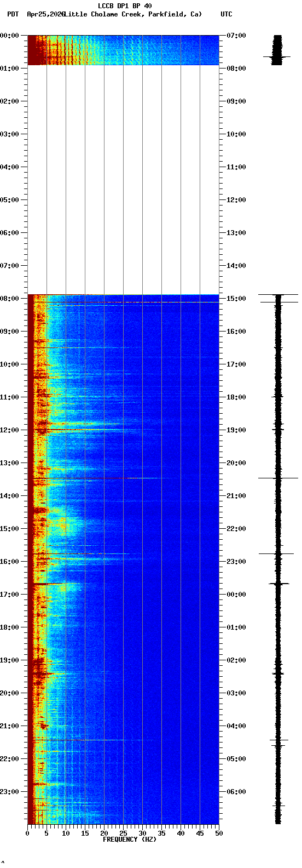Image resolution: width=302 pixels, height=868 pixels.
Task: Click the frequency tick label "50"
Action: 219,833
